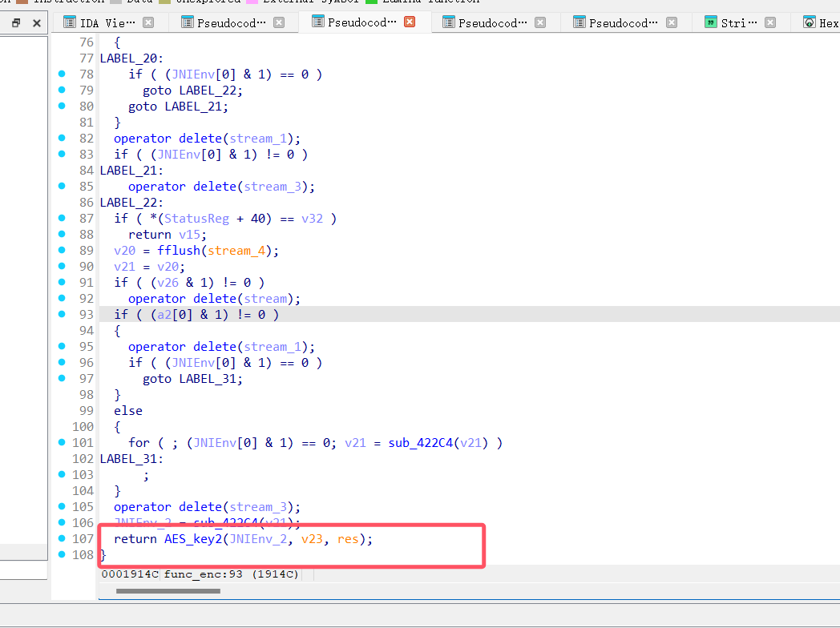Close the left side panel
840x628 pixels.
(36, 23)
